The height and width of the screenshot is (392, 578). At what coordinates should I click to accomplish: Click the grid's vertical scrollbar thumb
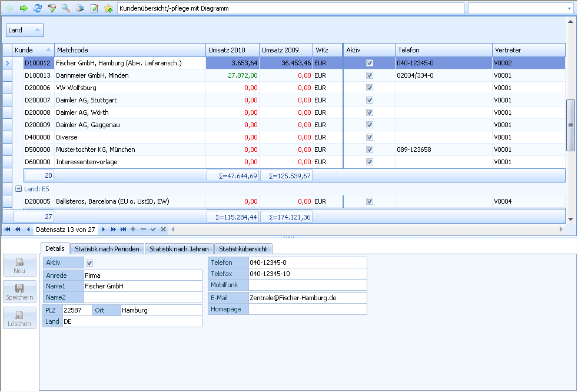pyautogui.click(x=570, y=125)
